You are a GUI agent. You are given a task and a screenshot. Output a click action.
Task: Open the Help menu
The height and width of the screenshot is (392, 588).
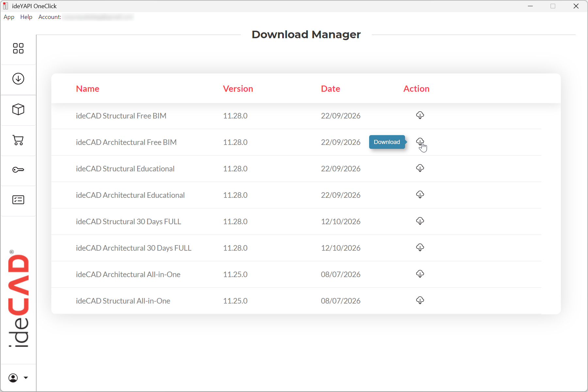pyautogui.click(x=26, y=17)
